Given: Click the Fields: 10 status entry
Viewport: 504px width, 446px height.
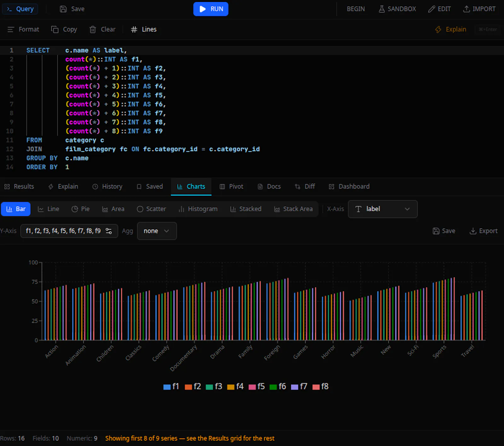Looking at the screenshot, I should click(x=46, y=438).
